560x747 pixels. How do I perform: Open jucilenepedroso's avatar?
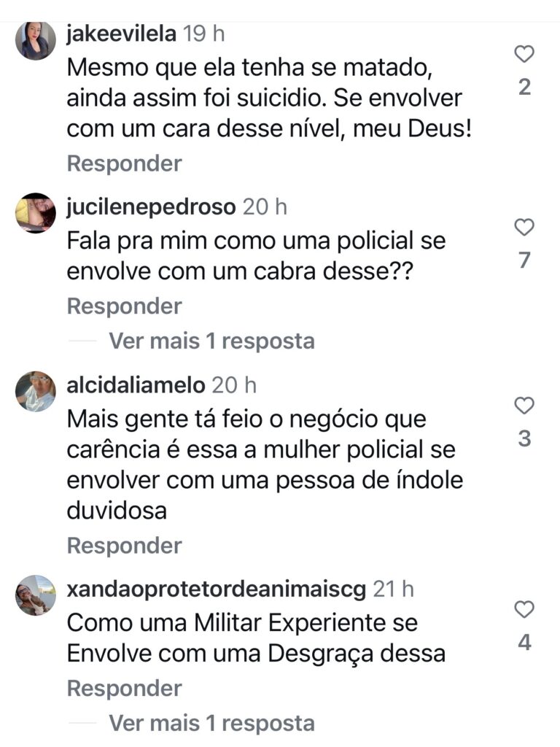[36, 213]
